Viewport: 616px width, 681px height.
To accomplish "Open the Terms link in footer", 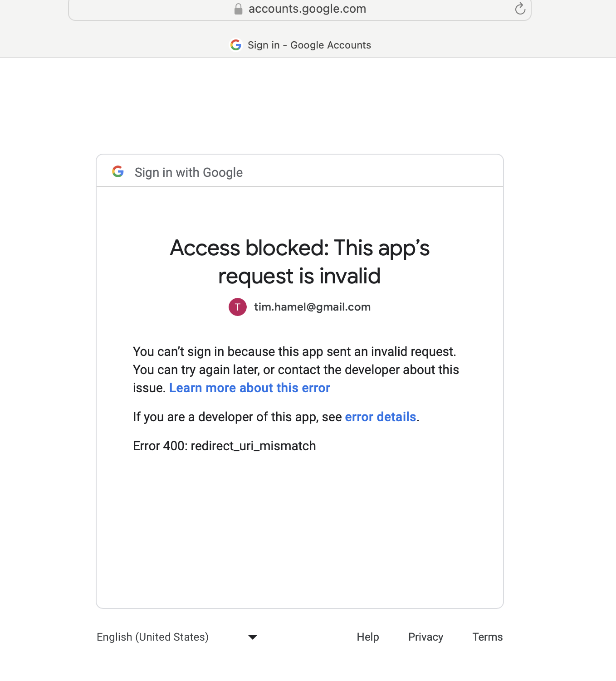I will coord(487,637).
